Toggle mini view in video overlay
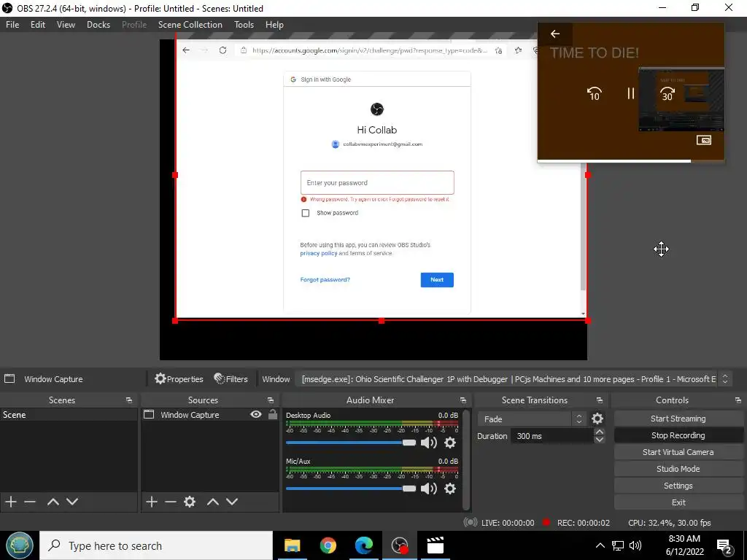The image size is (747, 560). click(704, 140)
